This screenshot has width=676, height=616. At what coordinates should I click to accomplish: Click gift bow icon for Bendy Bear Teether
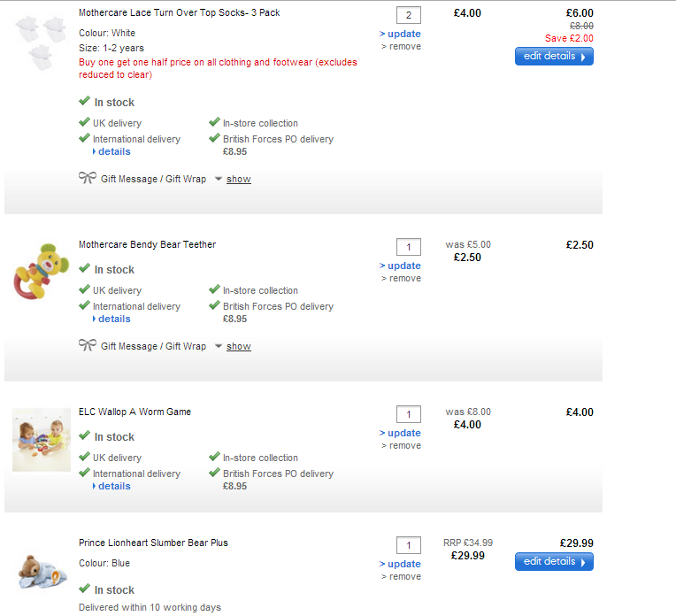point(87,345)
